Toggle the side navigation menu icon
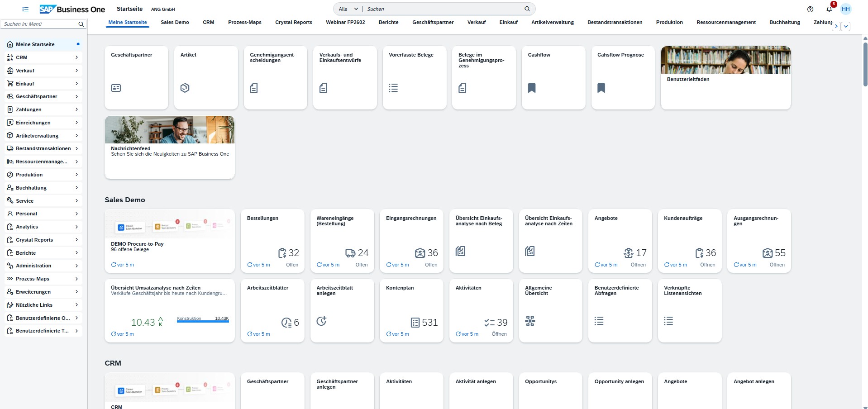Viewport: 868px width, 409px height. click(x=25, y=9)
